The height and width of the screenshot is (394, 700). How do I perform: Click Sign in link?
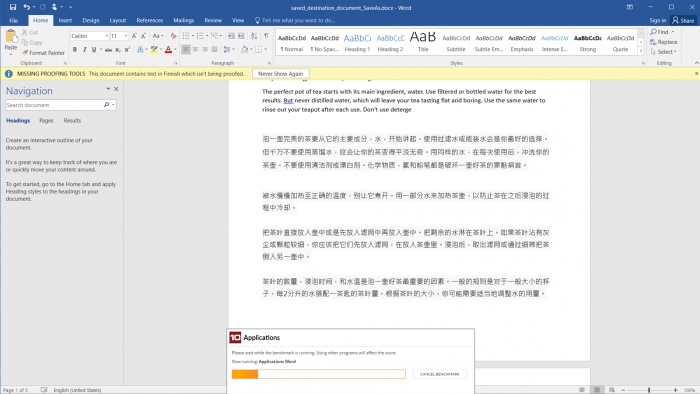pyautogui.click(x=657, y=20)
